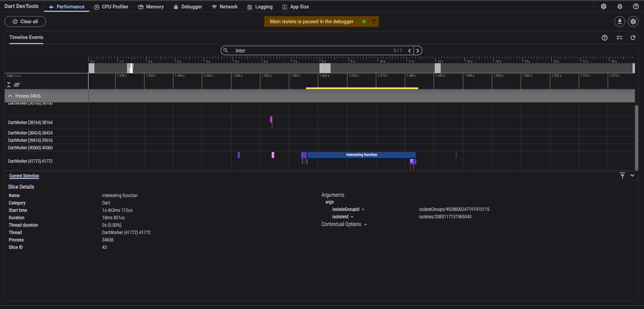Select the Current Selection tab
The width and height of the screenshot is (644, 309).
24,176
